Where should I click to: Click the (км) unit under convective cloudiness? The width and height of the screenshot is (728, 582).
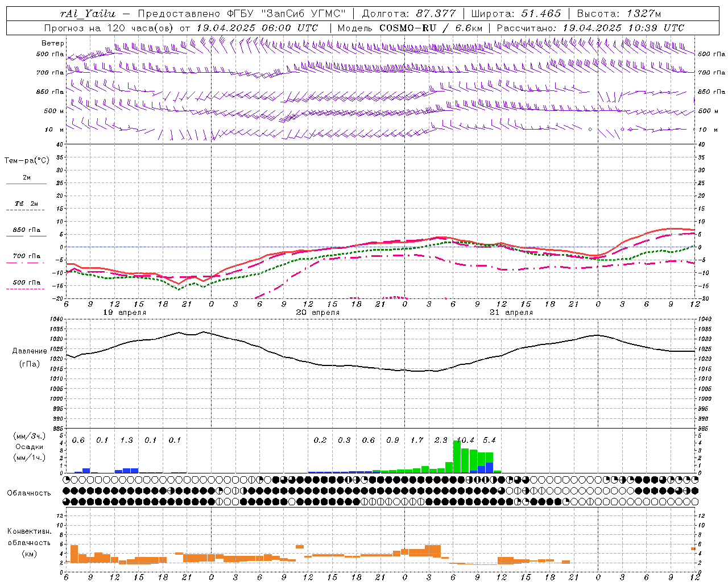(29, 554)
